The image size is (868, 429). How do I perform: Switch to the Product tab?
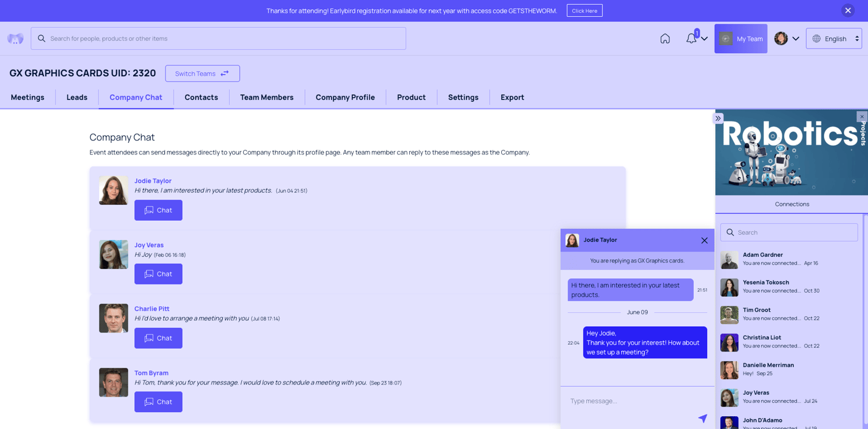pos(411,97)
